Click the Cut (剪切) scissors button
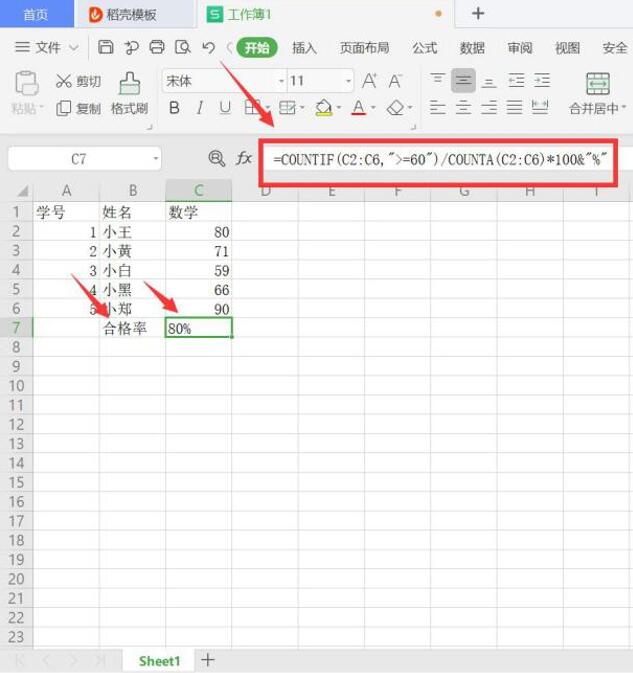 78,81
